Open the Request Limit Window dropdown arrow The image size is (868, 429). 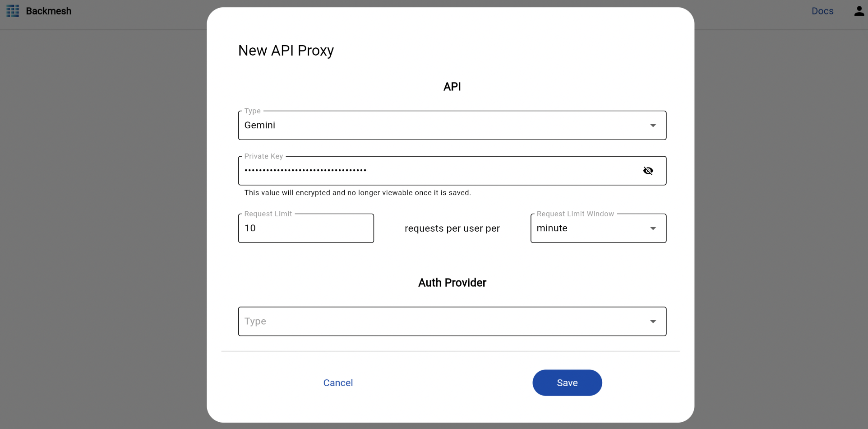pyautogui.click(x=653, y=228)
